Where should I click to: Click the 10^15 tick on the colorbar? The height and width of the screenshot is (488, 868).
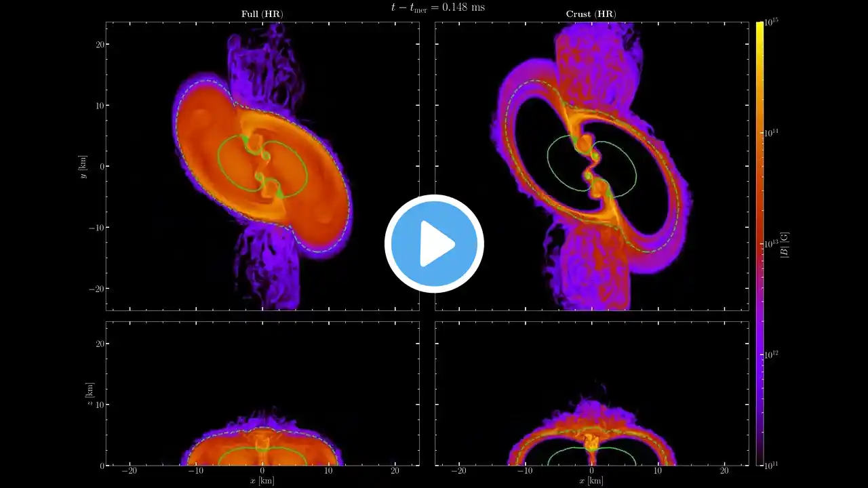tap(771, 22)
